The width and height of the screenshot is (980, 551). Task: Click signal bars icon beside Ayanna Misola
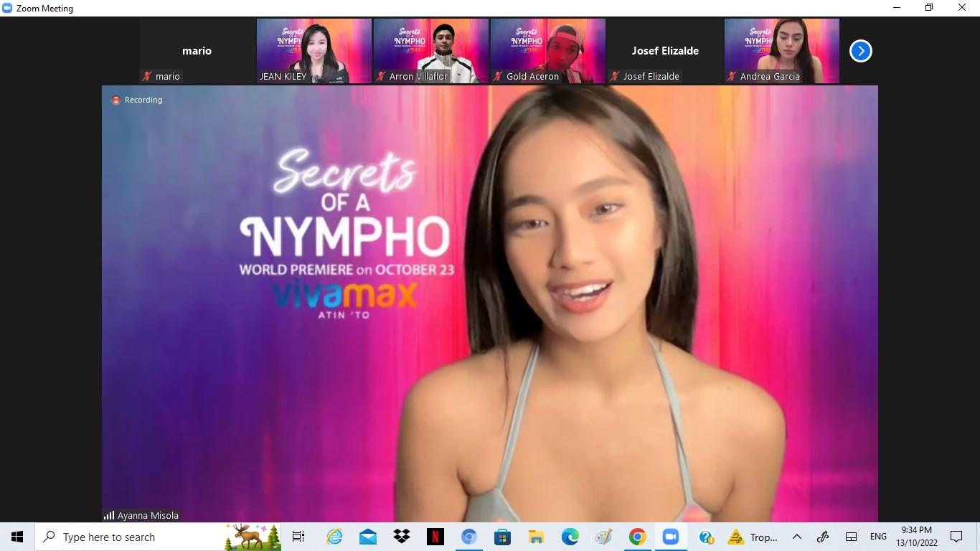pyautogui.click(x=109, y=515)
